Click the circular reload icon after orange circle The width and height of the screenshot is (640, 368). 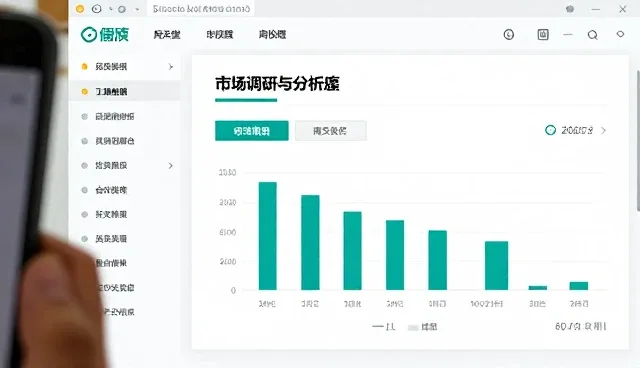pyautogui.click(x=97, y=9)
